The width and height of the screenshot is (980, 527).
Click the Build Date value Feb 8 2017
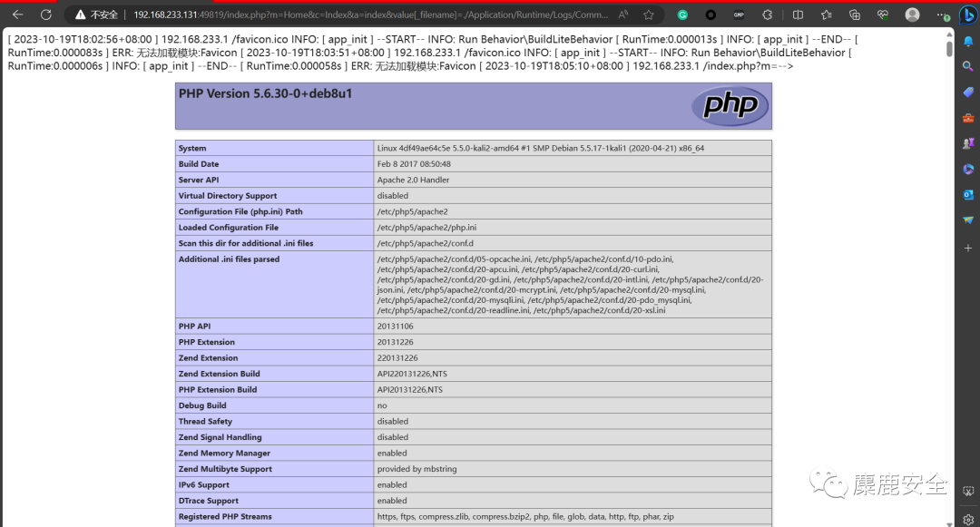(x=414, y=163)
